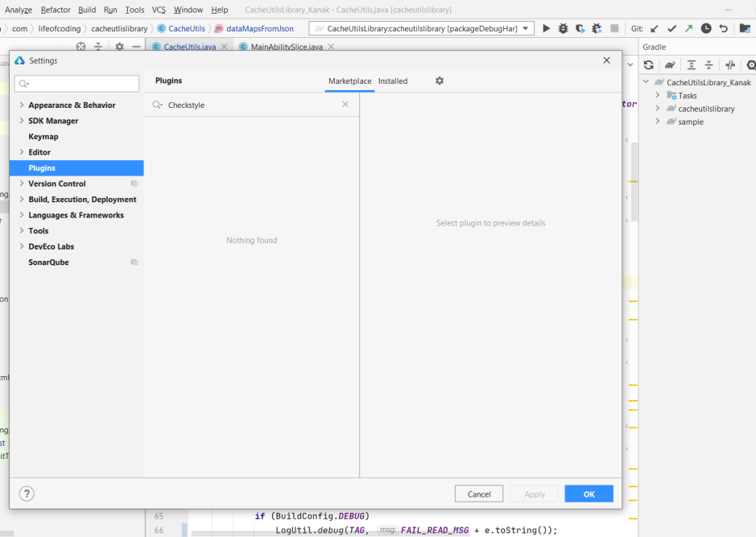The image size is (756, 537).
Task: Run the cacheutilslibrary configuration
Action: [x=546, y=28]
